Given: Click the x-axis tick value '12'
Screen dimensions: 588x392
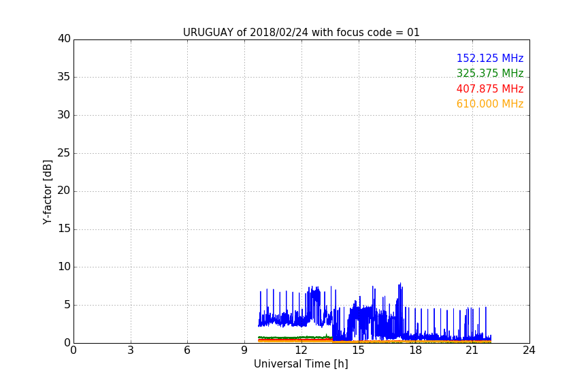Looking at the screenshot, I should point(301,350).
